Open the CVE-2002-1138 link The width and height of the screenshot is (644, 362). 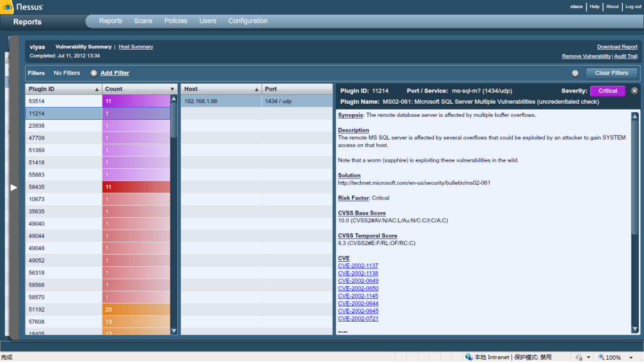click(358, 273)
